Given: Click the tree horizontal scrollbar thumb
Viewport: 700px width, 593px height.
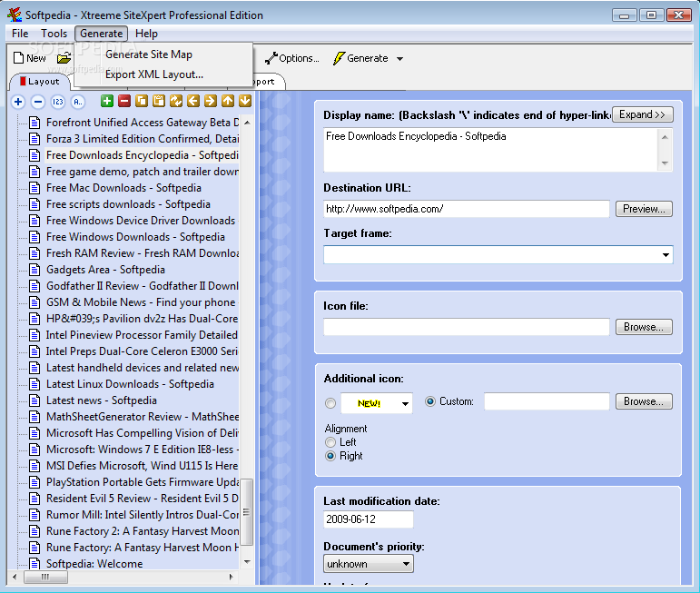Looking at the screenshot, I should (45, 577).
